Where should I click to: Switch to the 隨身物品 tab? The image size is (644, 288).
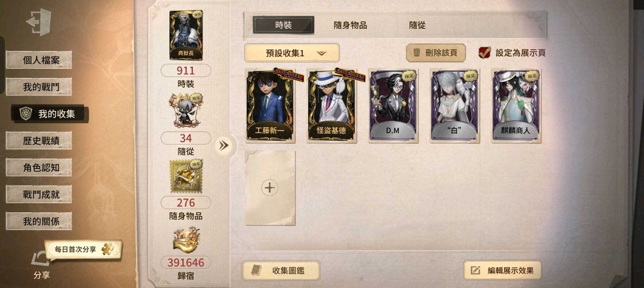[351, 25]
